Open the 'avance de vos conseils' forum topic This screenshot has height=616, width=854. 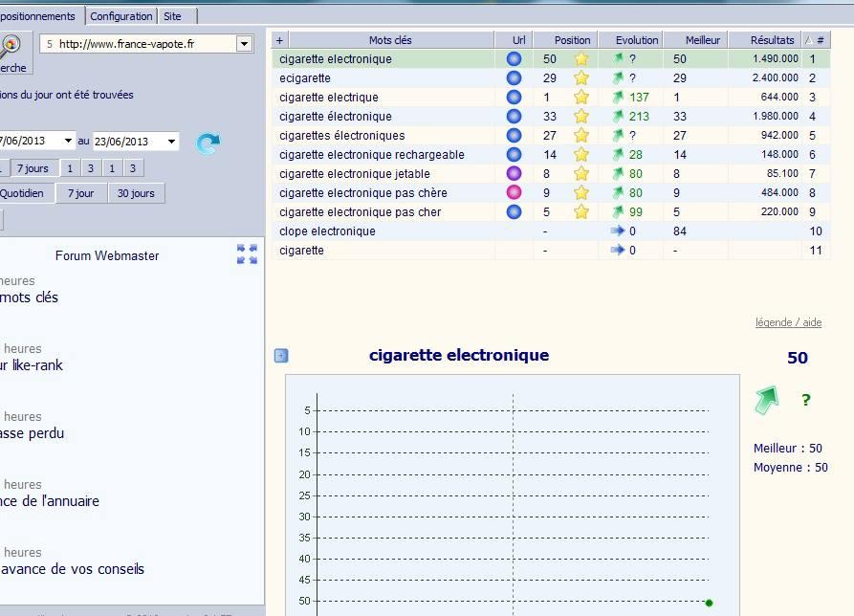coord(73,569)
